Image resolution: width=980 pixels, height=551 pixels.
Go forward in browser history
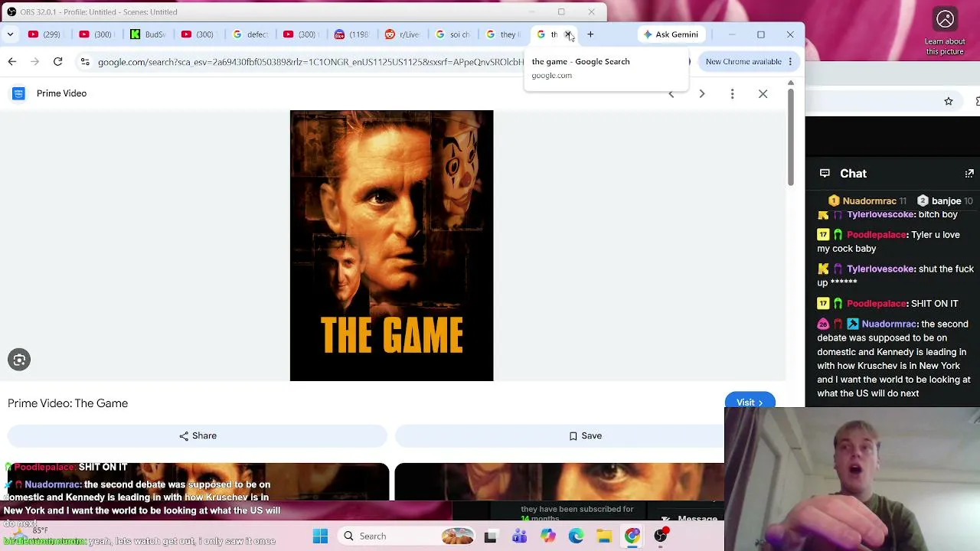point(35,61)
